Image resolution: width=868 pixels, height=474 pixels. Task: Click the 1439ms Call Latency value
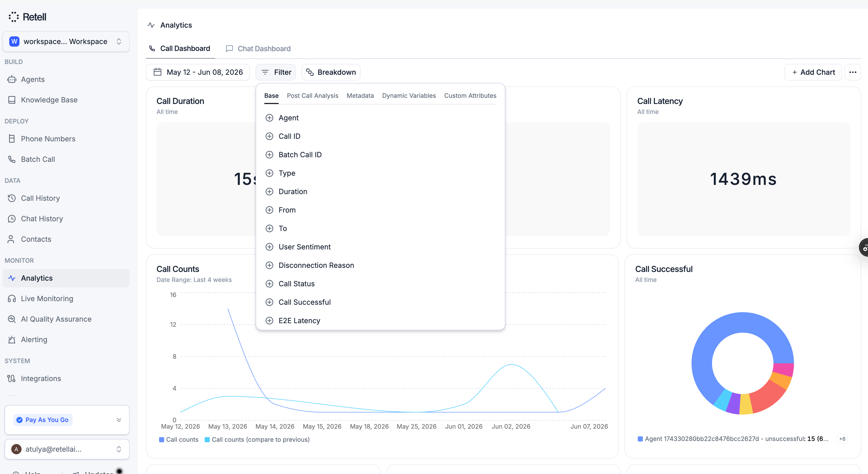click(x=743, y=179)
